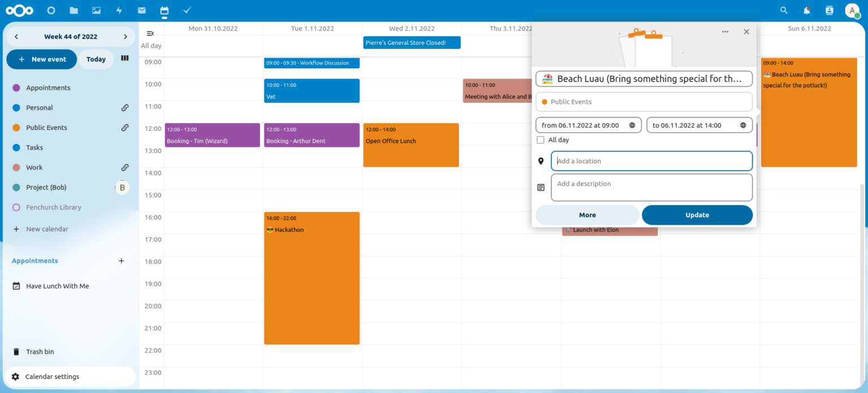The image size is (868, 393).
Task: Click the Update button to save the event
Action: [697, 215]
